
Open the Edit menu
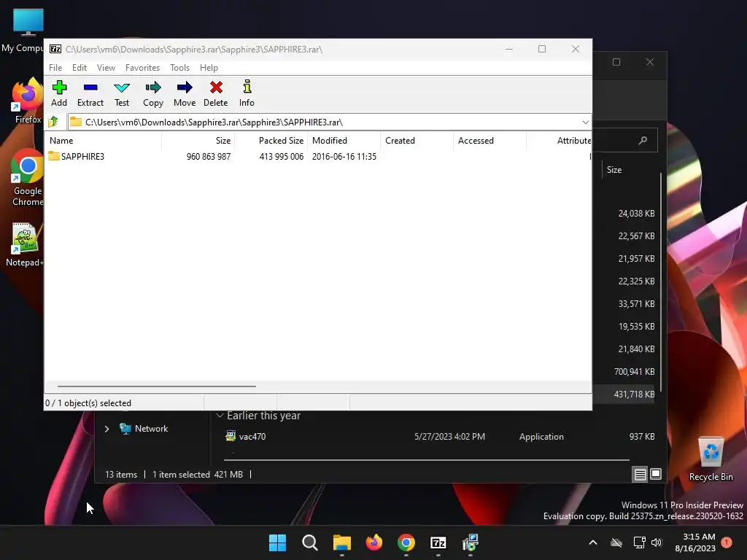(x=79, y=68)
